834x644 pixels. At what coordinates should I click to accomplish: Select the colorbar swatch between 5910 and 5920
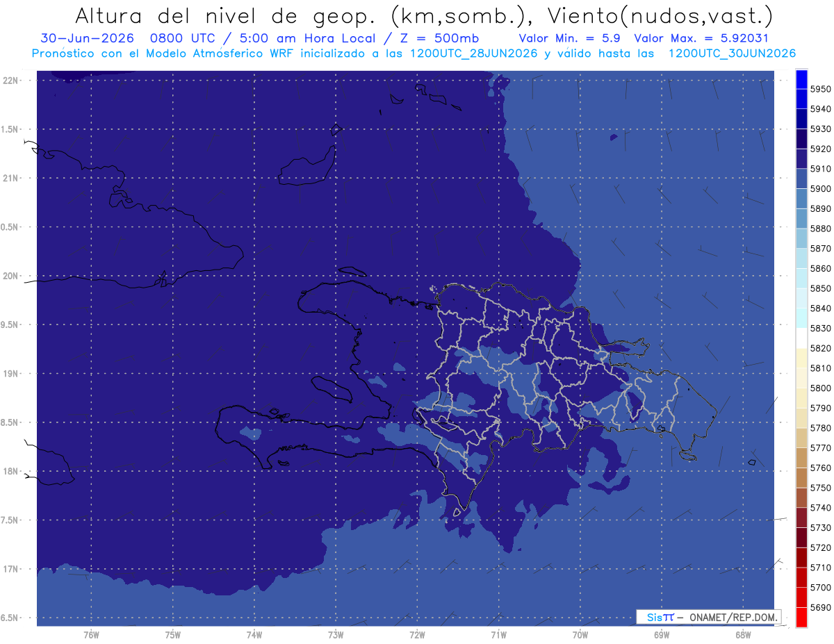[x=801, y=158]
